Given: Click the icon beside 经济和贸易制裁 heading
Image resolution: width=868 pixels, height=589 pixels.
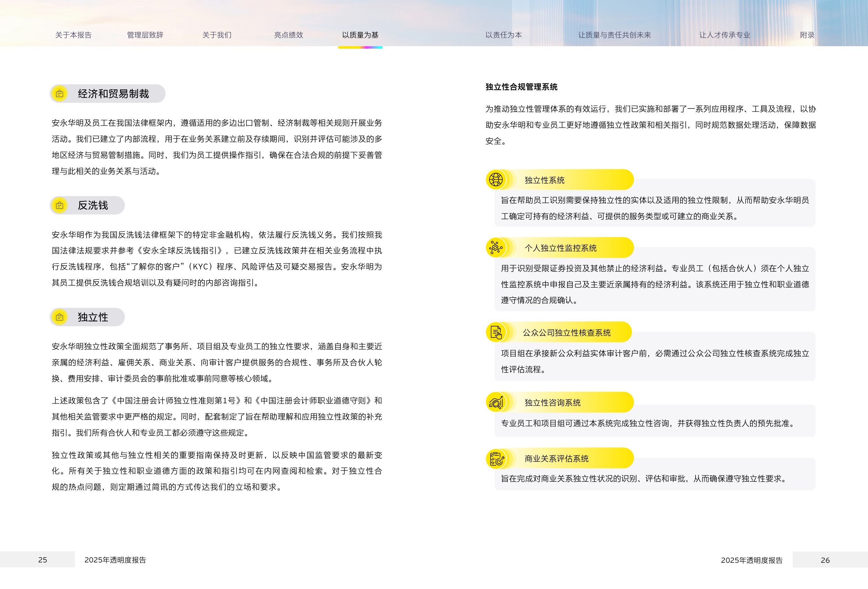Looking at the screenshot, I should coord(59,94).
